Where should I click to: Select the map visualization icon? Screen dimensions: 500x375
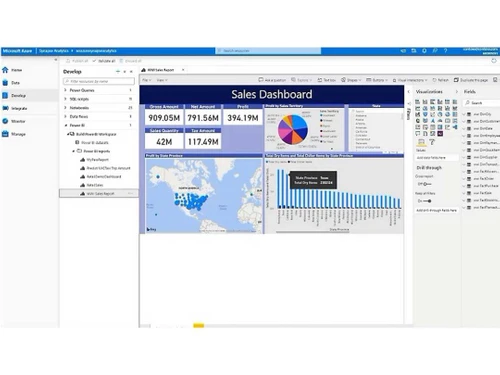click(x=418, y=121)
